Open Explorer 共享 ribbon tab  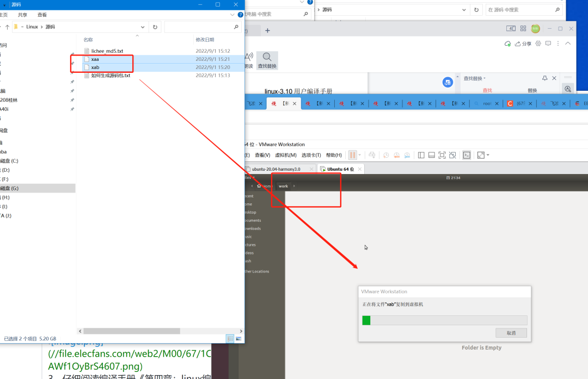pyautogui.click(x=22, y=15)
